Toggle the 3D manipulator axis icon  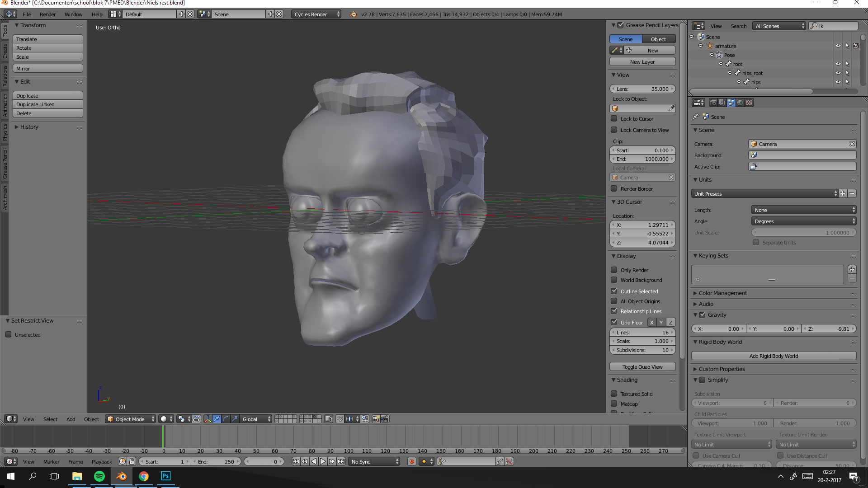pos(208,419)
